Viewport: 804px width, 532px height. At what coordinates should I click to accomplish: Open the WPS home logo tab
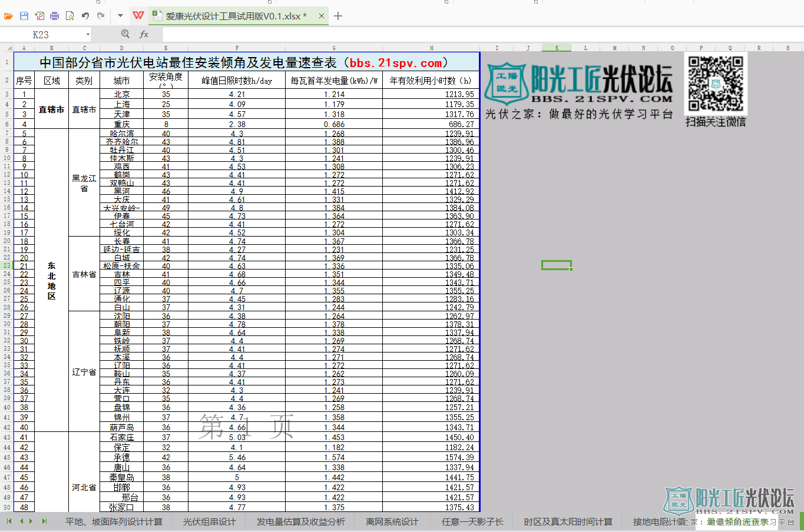[x=138, y=16]
